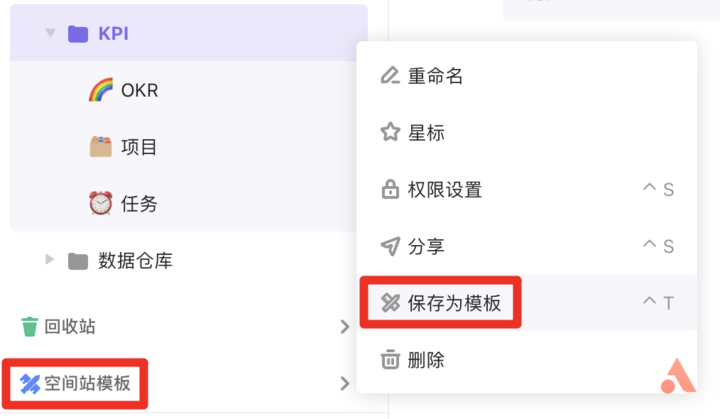Select 重命名 in the context menu
The image size is (720, 419).
(x=435, y=76)
